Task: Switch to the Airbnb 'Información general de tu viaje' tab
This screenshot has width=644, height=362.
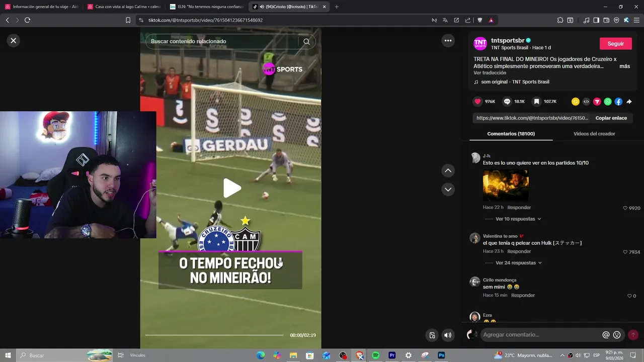Action: coord(42,7)
